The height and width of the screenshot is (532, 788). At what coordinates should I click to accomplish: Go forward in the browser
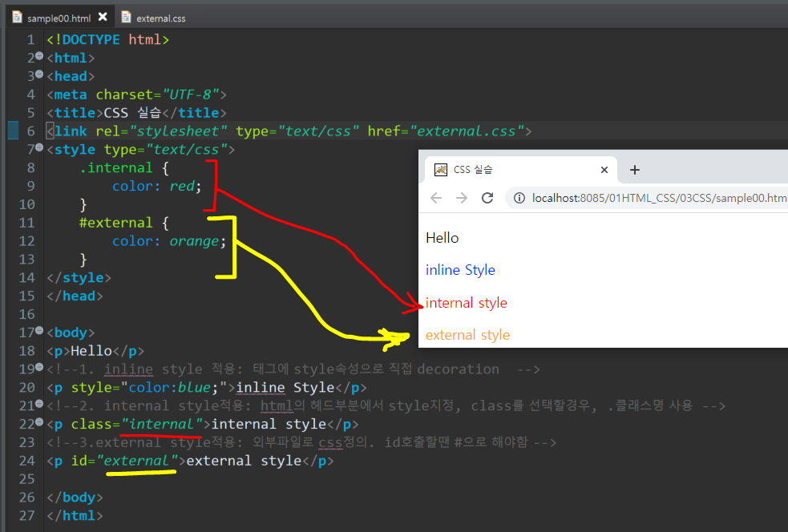pyautogui.click(x=462, y=198)
